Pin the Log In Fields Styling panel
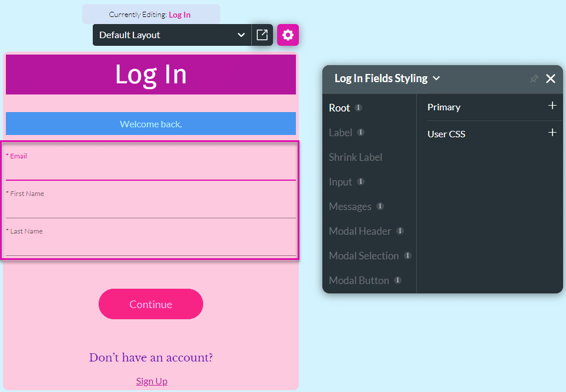The image size is (566, 392). click(x=534, y=78)
